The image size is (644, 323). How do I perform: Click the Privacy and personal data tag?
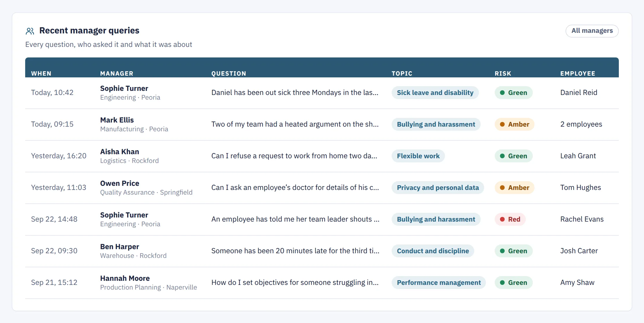click(x=438, y=188)
